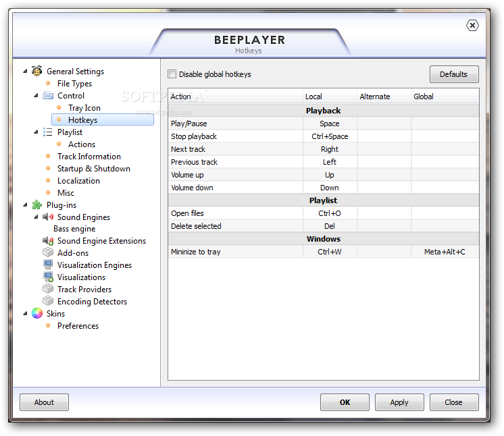Click the orange bullet beside Actions
504x436 pixels.
[59, 144]
